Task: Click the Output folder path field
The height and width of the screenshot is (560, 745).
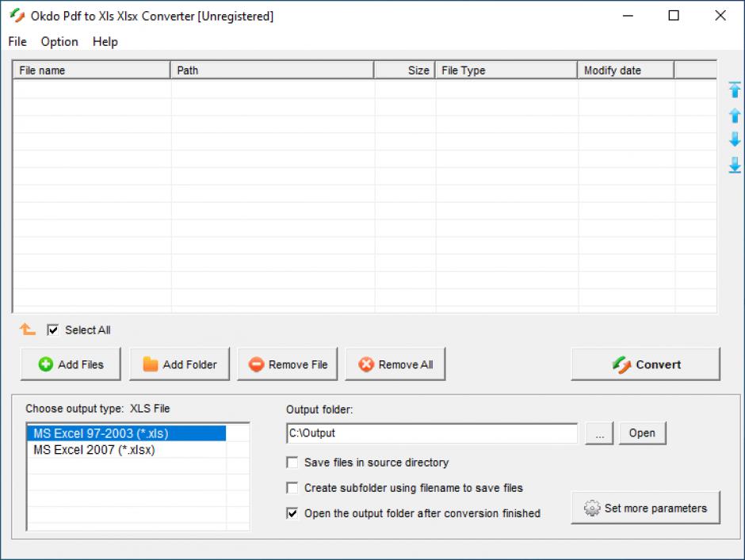Action: coord(432,433)
